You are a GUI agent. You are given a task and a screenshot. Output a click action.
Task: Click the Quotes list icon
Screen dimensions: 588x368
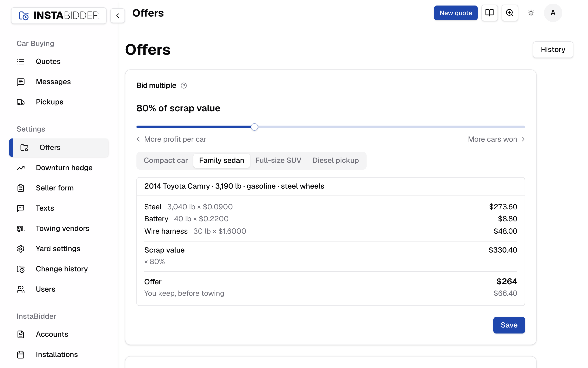coord(21,61)
